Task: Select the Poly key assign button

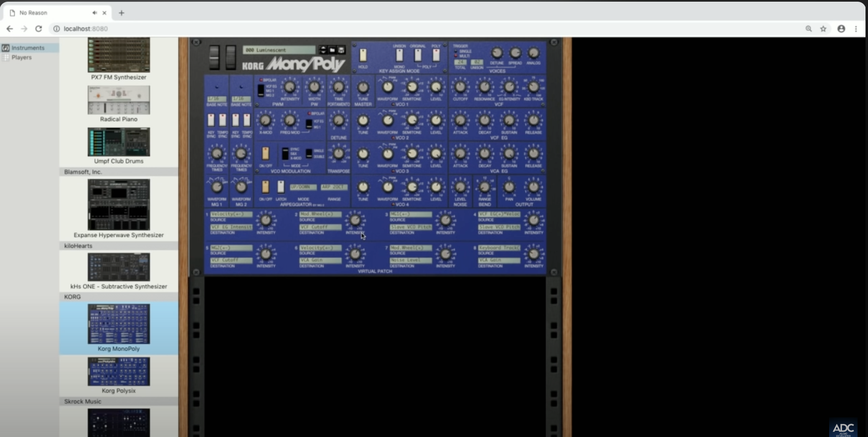Action: click(436, 55)
